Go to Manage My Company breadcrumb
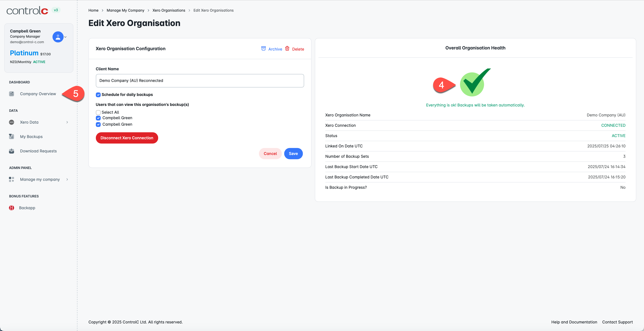 coord(126,10)
